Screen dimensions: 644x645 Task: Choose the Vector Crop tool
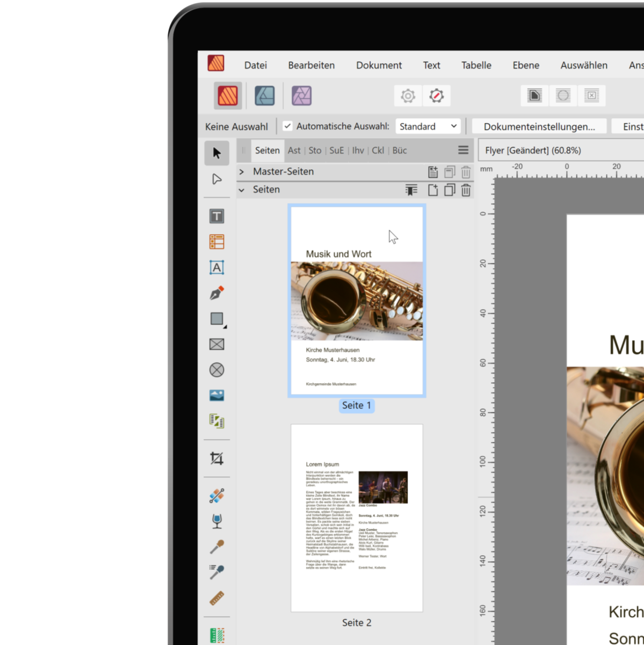pyautogui.click(x=216, y=458)
